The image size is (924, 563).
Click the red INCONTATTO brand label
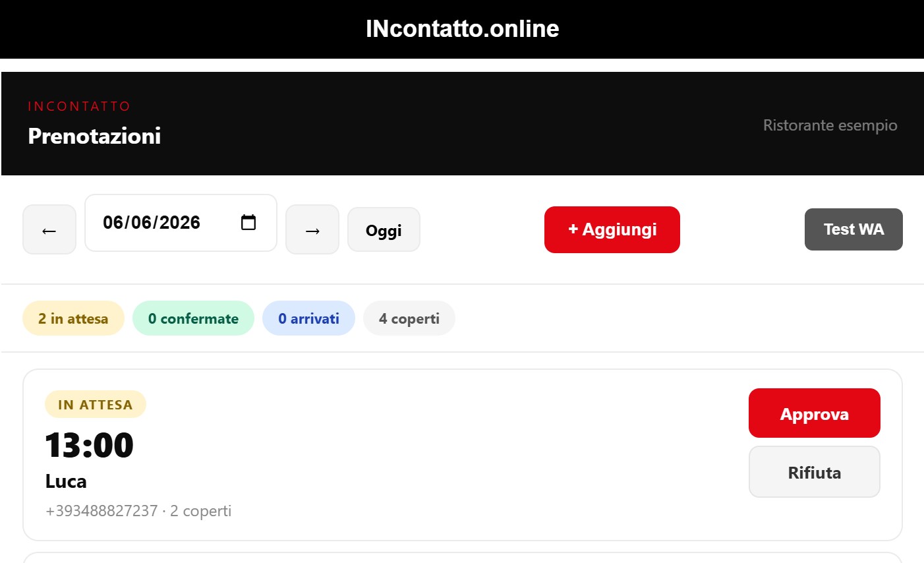(x=79, y=106)
